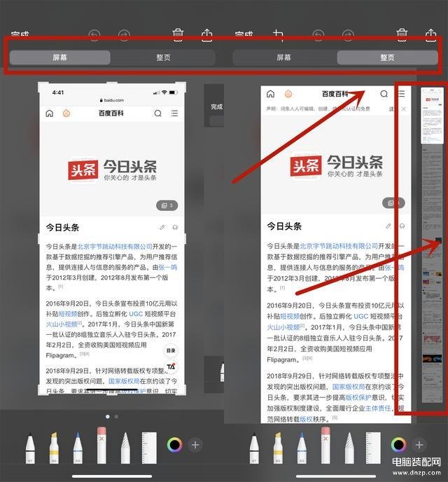Expand more tools with left plus button
The height and width of the screenshot is (482, 448).
coord(195,445)
